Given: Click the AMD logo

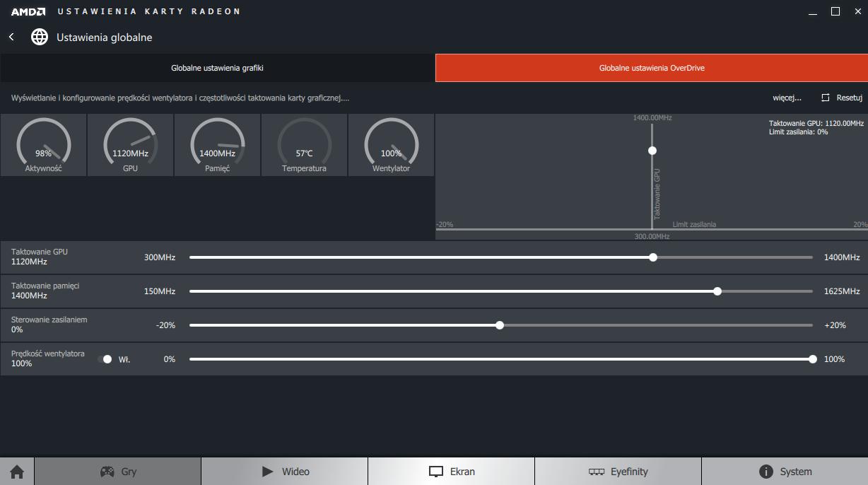Looking at the screenshot, I should (x=28, y=11).
